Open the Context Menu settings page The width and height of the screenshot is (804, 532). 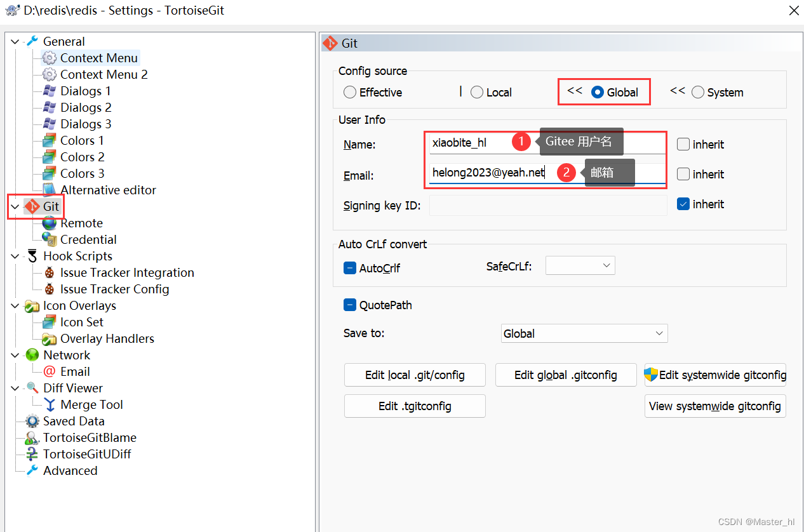pyautogui.click(x=99, y=58)
